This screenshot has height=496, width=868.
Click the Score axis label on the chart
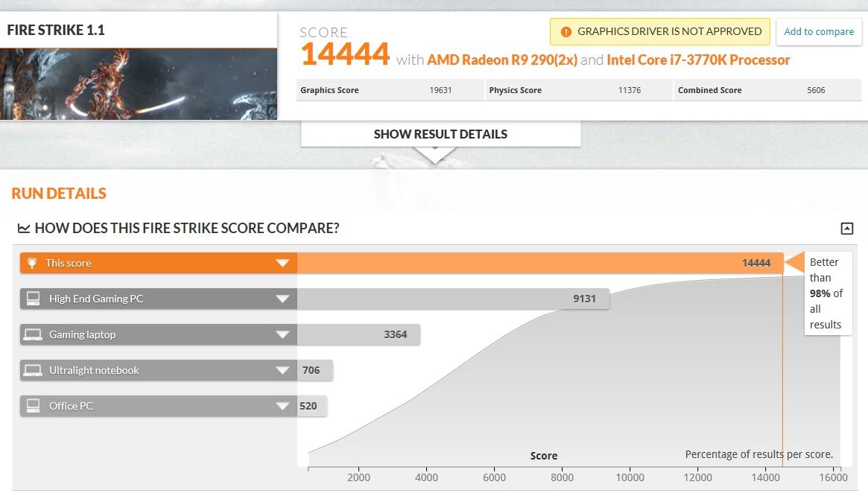(544, 456)
